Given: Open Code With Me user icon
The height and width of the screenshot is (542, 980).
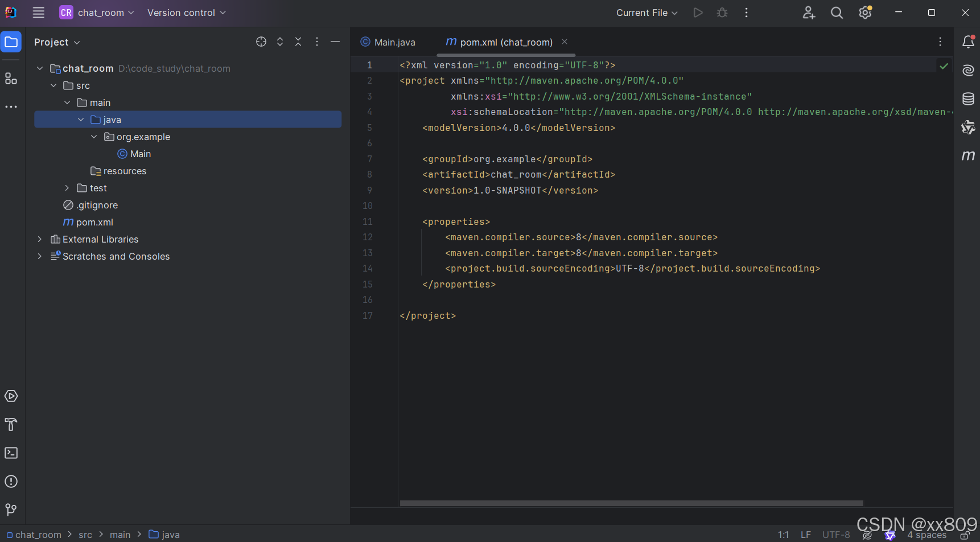Looking at the screenshot, I should 809,13.
